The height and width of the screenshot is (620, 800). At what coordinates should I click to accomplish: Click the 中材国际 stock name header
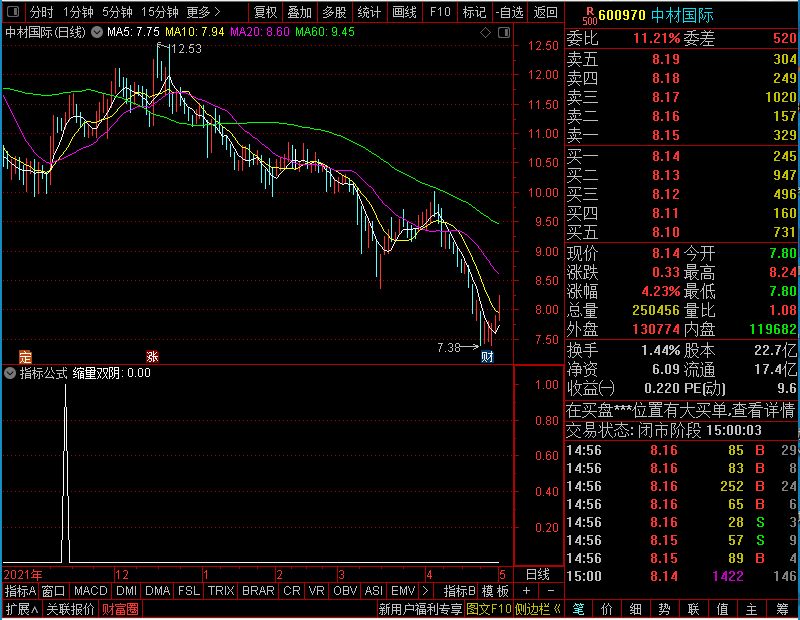click(x=682, y=15)
